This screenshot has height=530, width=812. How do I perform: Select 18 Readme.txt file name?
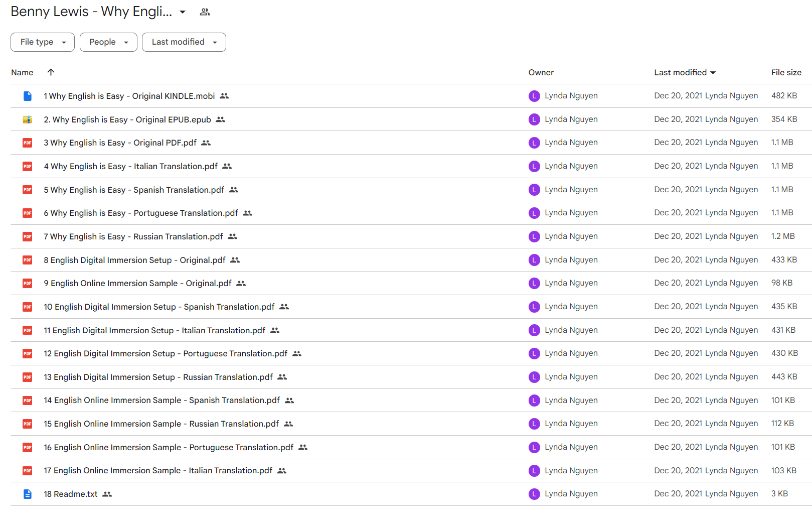coord(71,494)
